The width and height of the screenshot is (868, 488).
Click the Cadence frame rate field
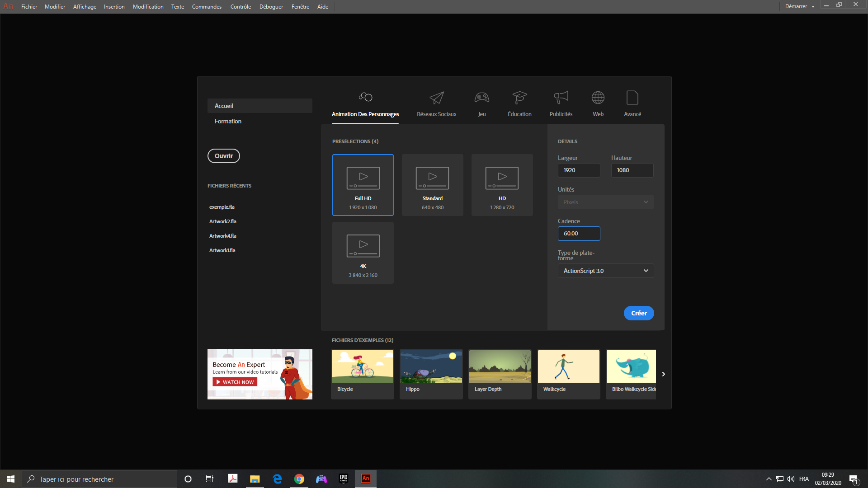(x=579, y=234)
